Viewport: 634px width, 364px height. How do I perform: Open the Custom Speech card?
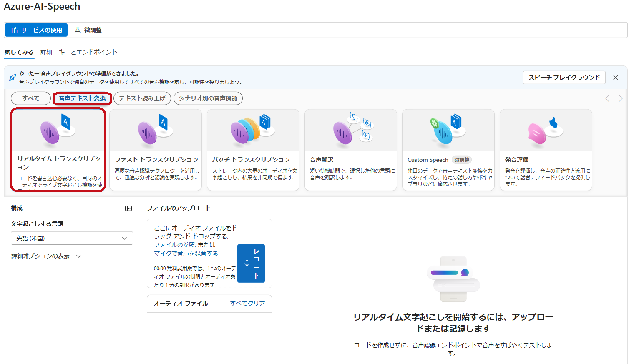click(448, 150)
